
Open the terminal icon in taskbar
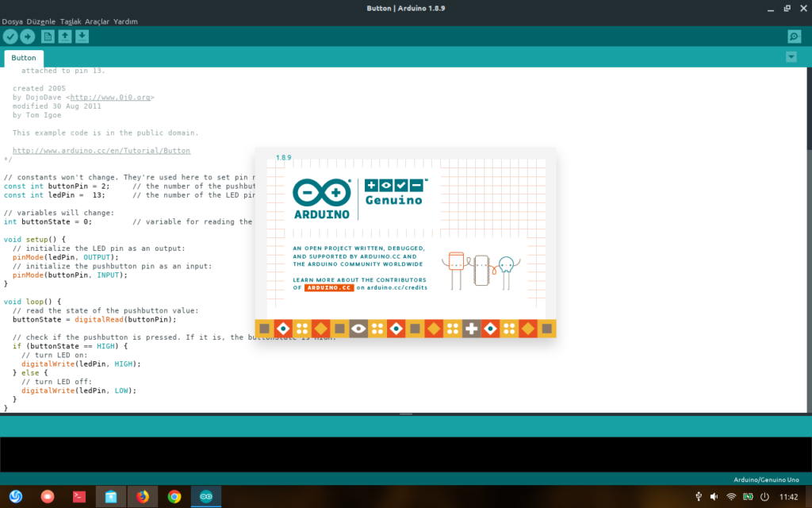79,497
